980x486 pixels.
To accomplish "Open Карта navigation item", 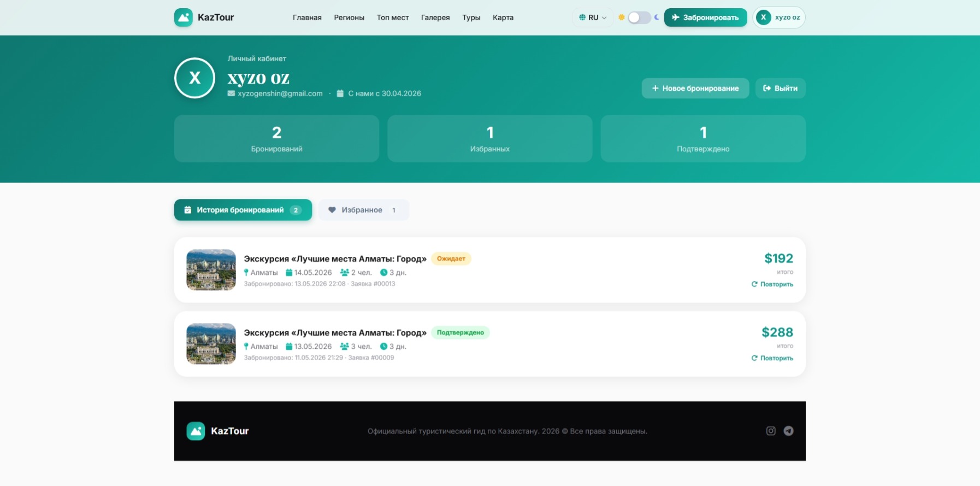I will pyautogui.click(x=503, y=17).
